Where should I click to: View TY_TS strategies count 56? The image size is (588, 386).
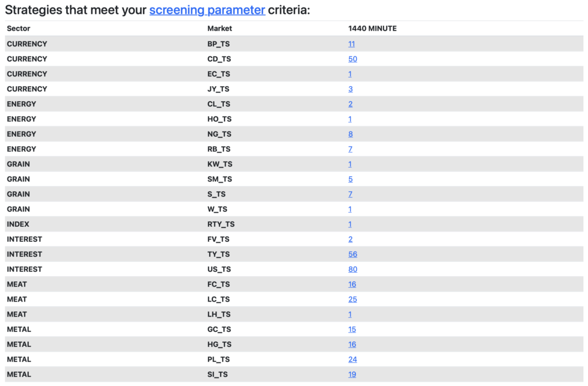pos(353,254)
